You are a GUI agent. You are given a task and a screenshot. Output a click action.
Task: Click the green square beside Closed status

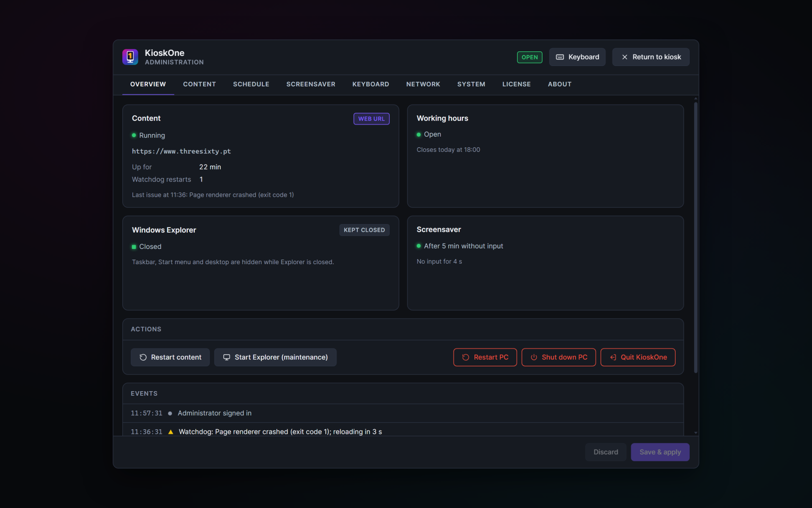point(134,247)
